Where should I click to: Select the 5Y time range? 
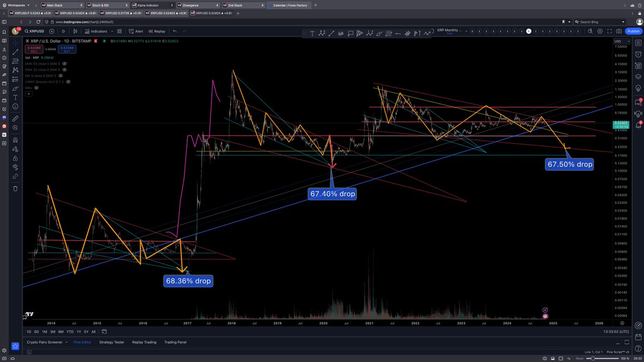(86, 331)
